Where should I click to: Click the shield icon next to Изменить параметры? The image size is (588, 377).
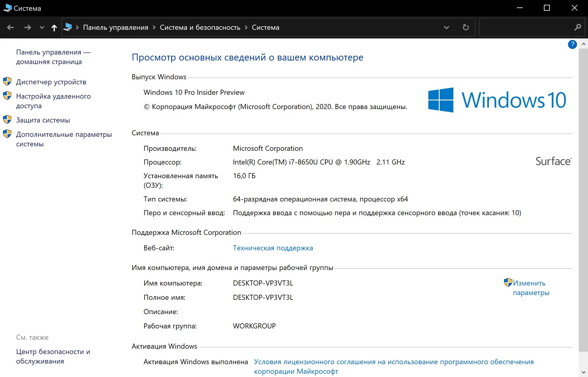coord(508,283)
